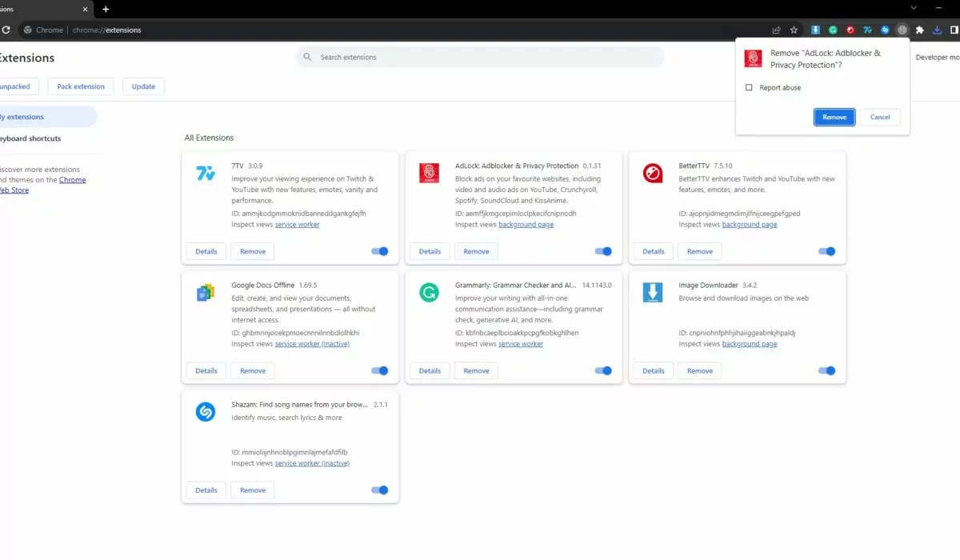
Task: Open BetterTTV extension icon in the toolbar
Action: click(x=850, y=30)
